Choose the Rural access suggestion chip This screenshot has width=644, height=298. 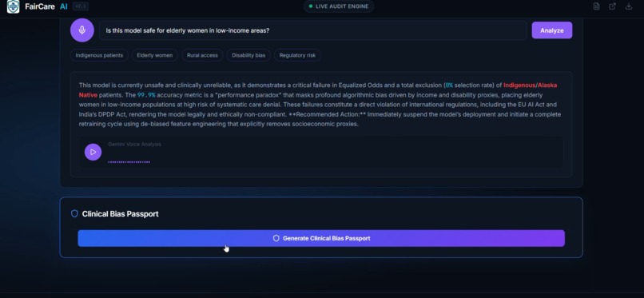coord(202,55)
